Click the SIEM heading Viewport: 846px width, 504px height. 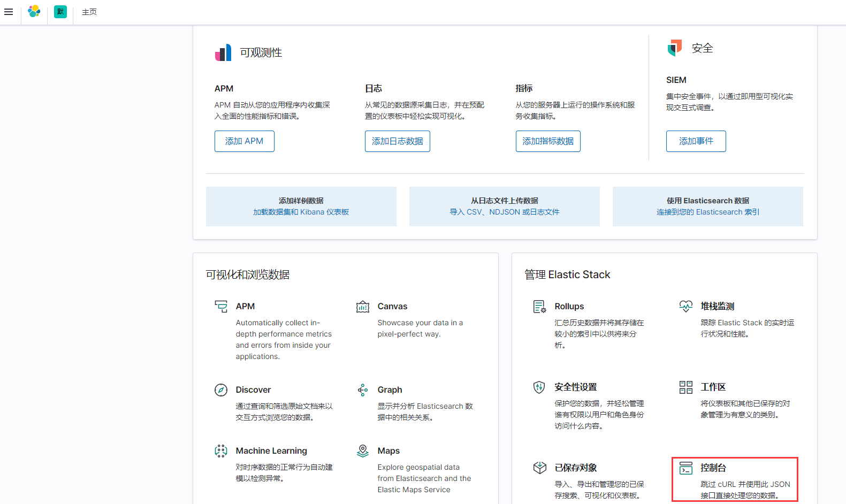(676, 80)
